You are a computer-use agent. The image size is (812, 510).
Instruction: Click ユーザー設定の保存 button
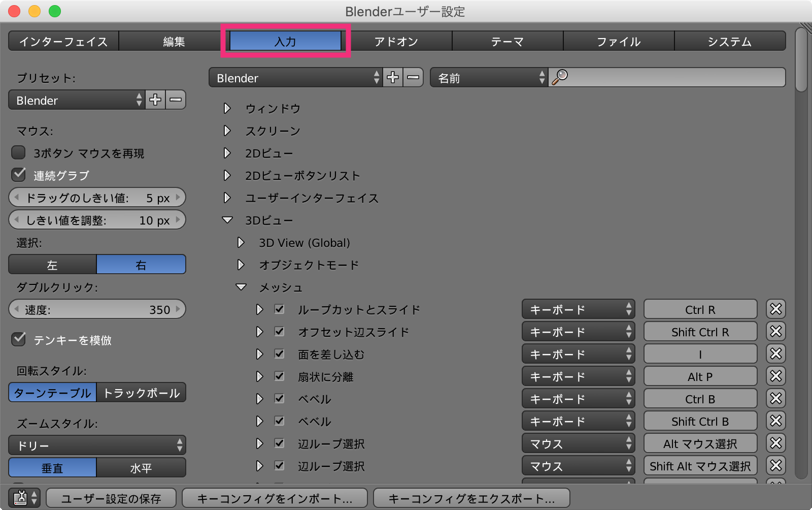pyautogui.click(x=111, y=498)
